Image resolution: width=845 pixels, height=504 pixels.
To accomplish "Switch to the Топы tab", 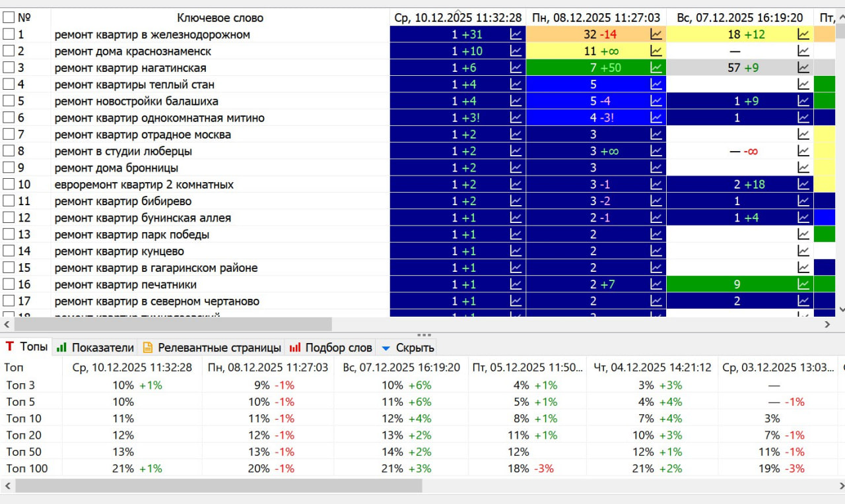I will coord(26,347).
